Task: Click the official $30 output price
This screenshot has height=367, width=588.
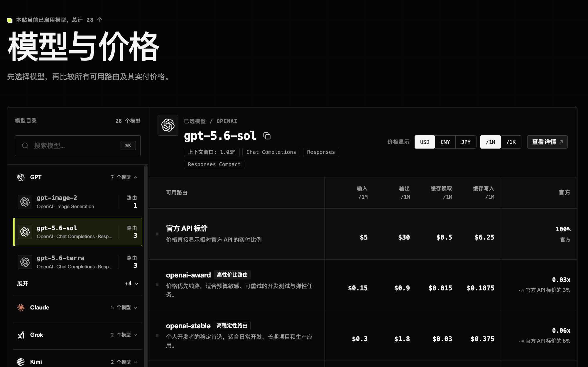Action: point(404,237)
